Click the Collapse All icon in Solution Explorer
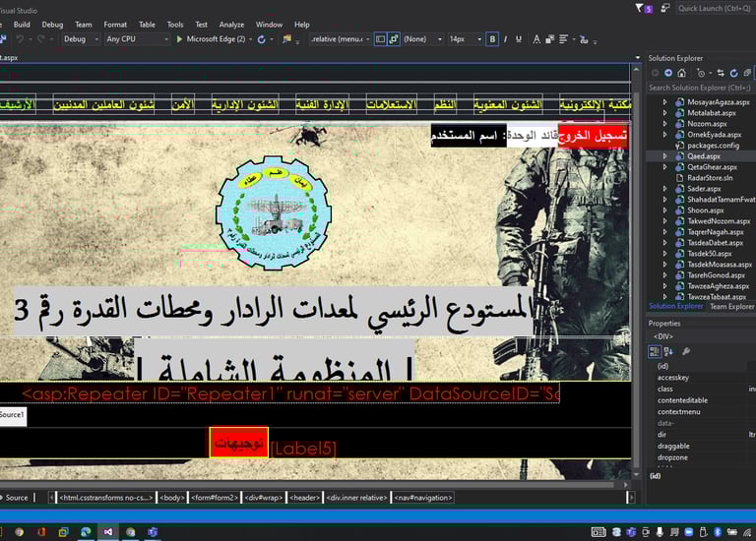This screenshot has width=756, height=541. tap(747, 73)
